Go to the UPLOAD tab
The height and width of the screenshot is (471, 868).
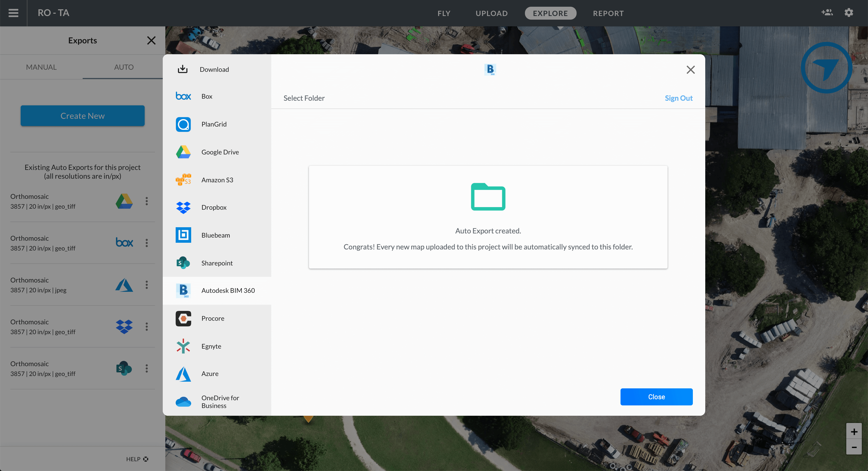[492, 13]
